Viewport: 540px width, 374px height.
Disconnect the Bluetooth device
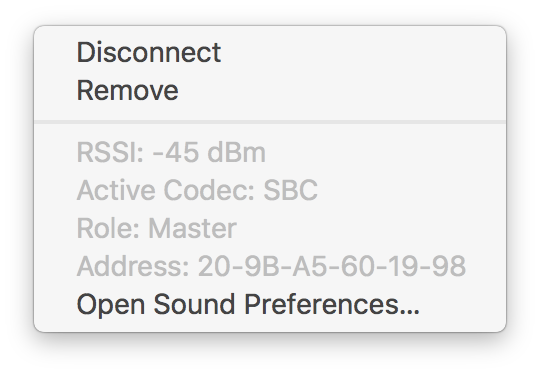point(270,52)
